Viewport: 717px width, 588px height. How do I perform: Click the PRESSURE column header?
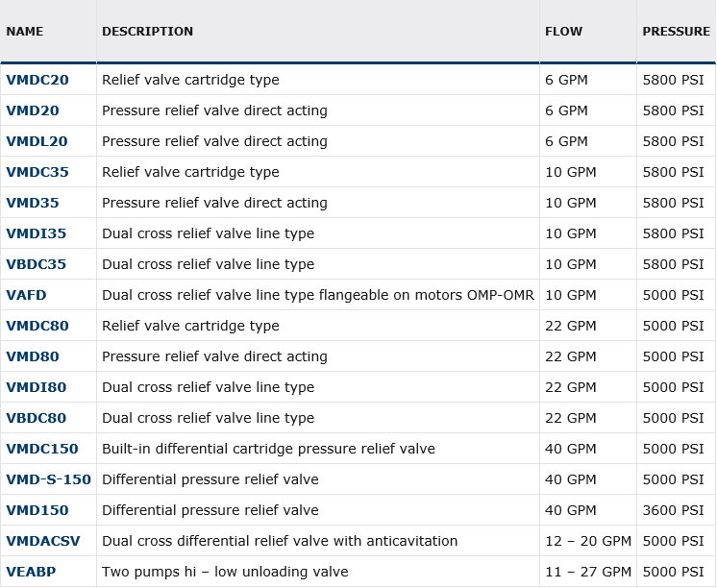pos(676,31)
